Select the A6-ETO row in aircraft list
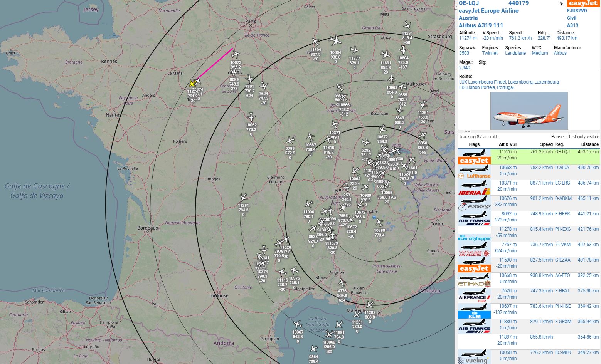The height and width of the screenshot is (364, 601). coord(529,280)
